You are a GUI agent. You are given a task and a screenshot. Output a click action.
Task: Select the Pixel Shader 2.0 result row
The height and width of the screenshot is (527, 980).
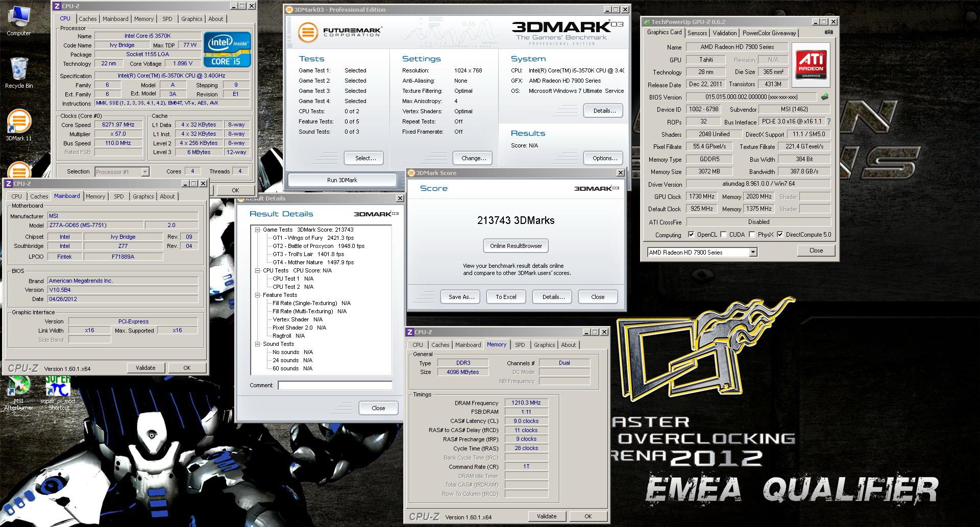click(299, 328)
